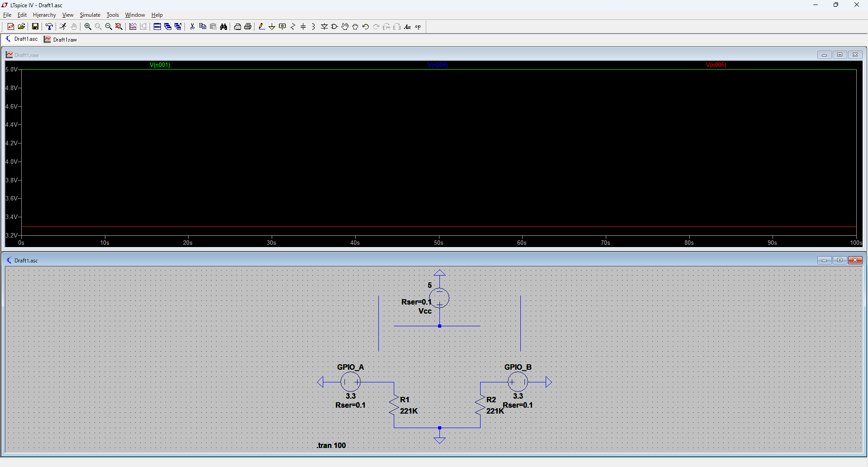Click the V(n005) red trace label
The width and height of the screenshot is (868, 467).
pyautogui.click(x=716, y=65)
